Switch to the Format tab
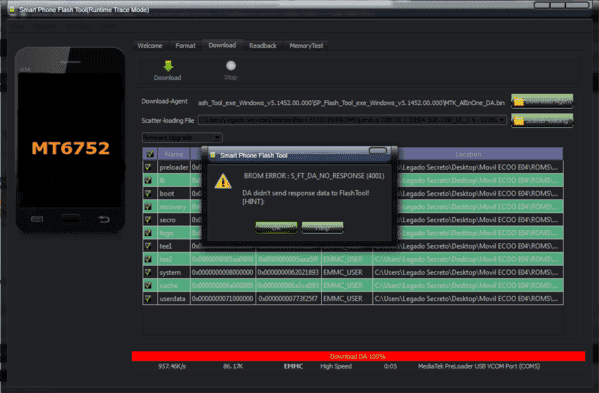Viewport: 599px width, 393px height. coord(185,46)
